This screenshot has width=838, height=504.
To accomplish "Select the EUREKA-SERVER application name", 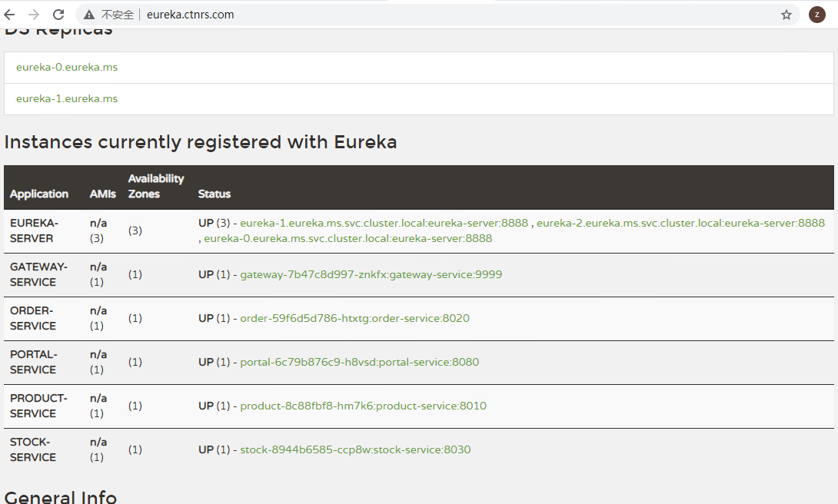I will pos(34,230).
